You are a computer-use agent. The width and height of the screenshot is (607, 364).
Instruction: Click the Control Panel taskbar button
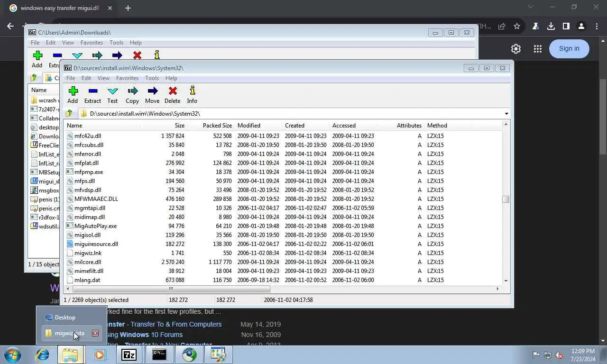[x=219, y=355]
